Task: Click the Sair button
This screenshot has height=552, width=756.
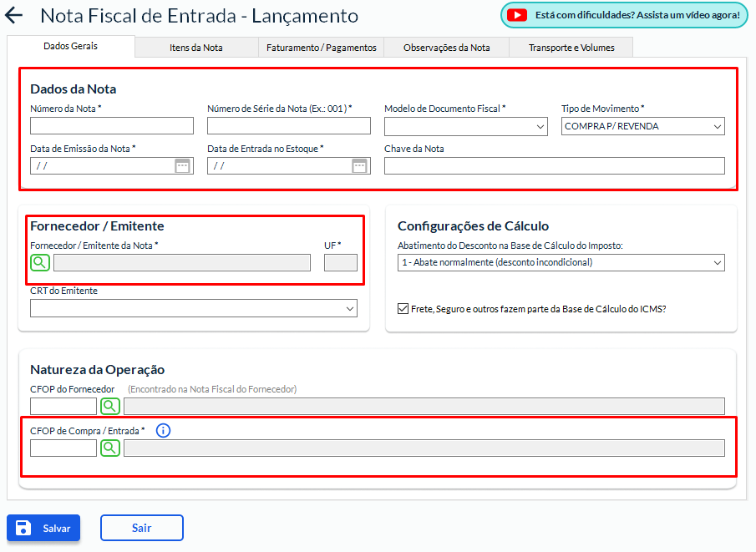Action: tap(141, 528)
